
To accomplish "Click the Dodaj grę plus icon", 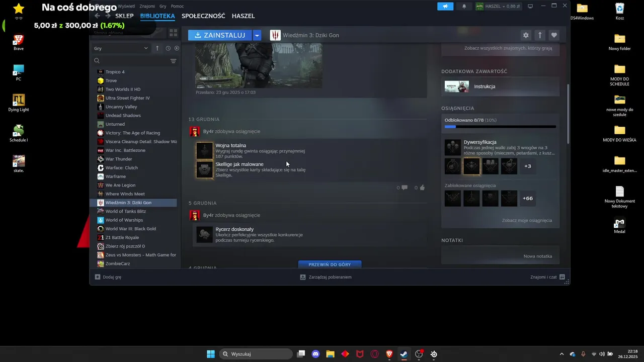I will (x=98, y=277).
